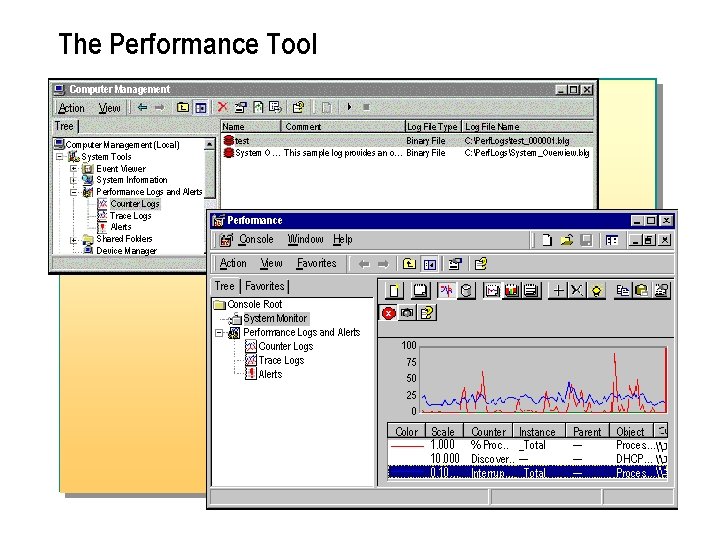720x540 pixels.
Task: Sort by Log File Name column header
Action: (x=527, y=126)
